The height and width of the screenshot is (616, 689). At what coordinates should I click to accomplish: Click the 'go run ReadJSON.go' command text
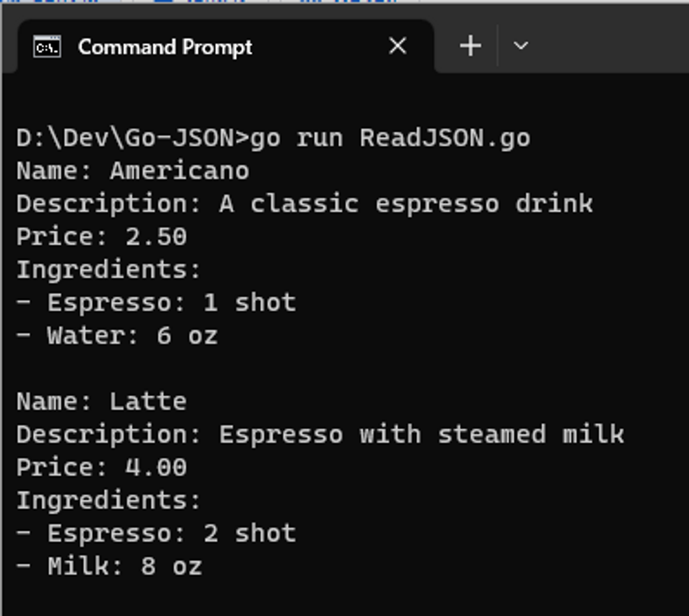click(390, 138)
